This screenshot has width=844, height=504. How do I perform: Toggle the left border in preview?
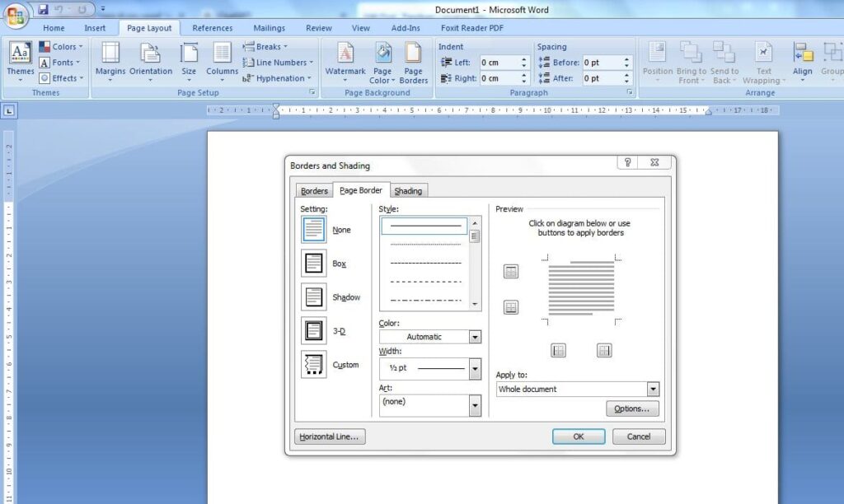pos(558,351)
